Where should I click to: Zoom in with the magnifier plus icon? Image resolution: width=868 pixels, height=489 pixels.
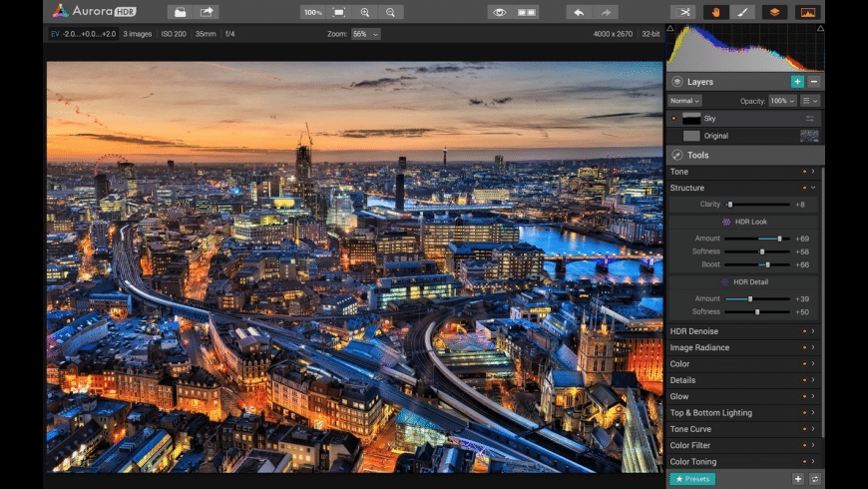(365, 12)
